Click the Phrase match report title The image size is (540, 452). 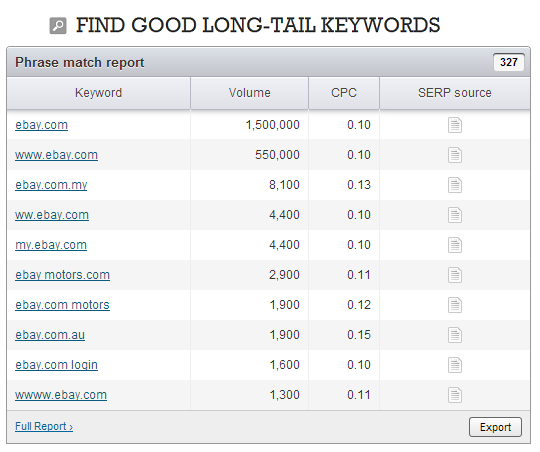click(x=80, y=63)
